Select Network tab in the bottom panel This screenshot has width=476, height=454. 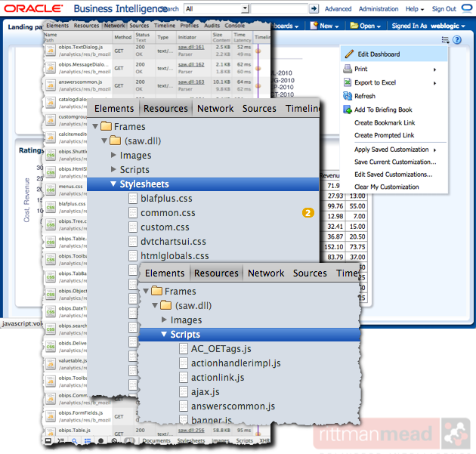pos(266,273)
